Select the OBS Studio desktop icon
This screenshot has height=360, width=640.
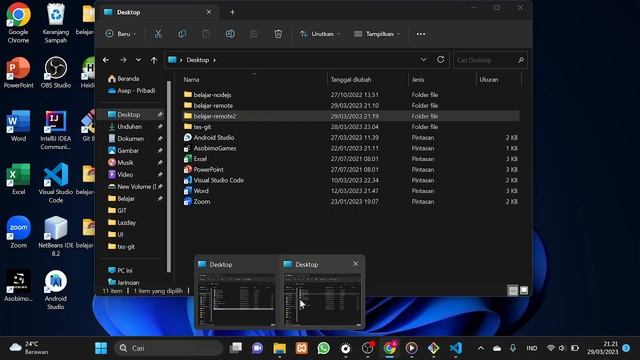coord(56,72)
